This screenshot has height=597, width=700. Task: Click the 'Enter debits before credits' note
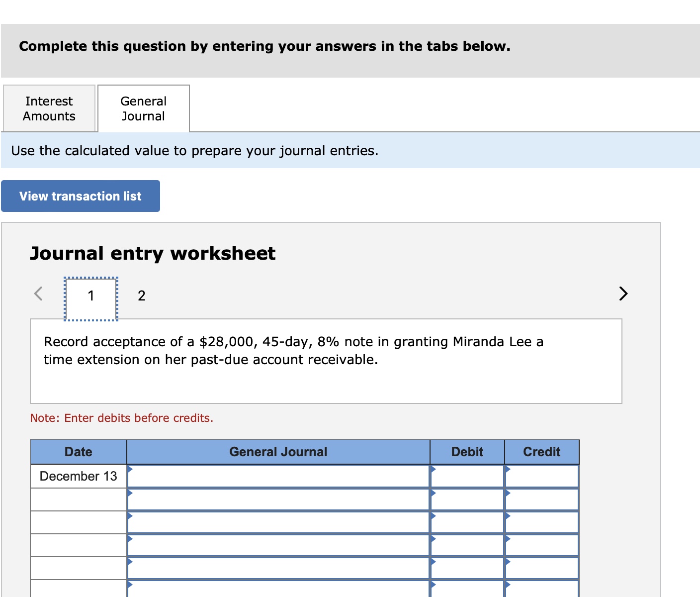[x=122, y=418]
